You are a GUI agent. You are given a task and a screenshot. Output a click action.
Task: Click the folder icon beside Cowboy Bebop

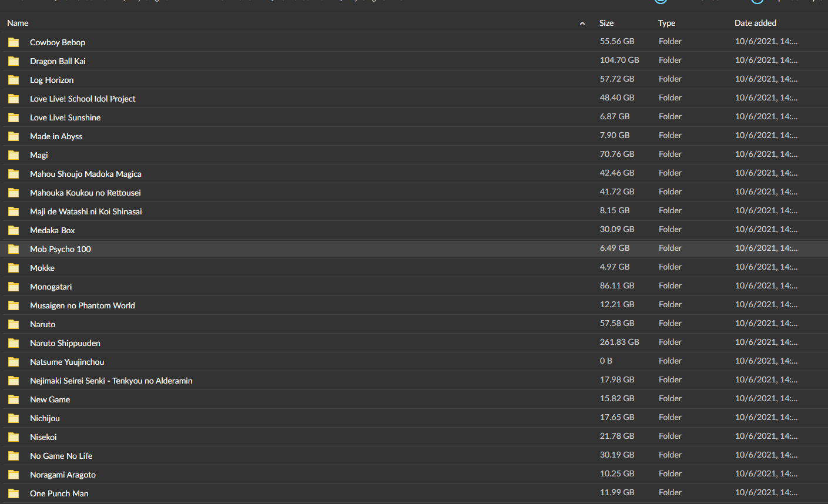pyautogui.click(x=14, y=42)
